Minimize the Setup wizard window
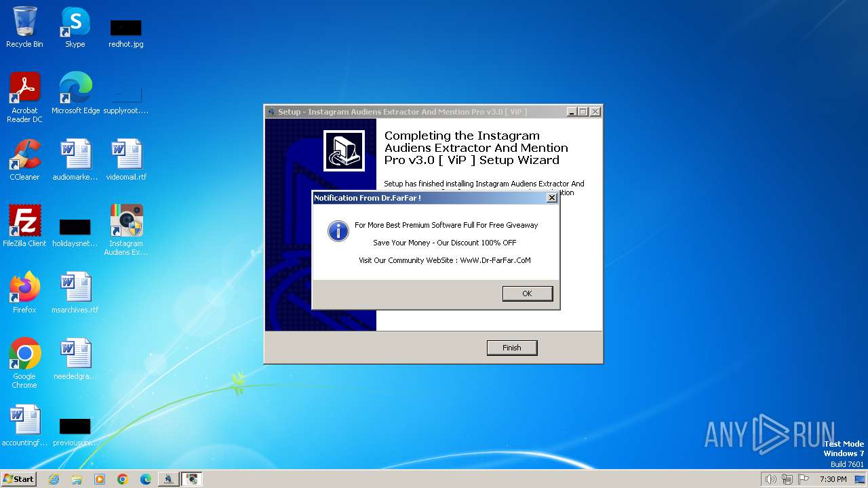The width and height of the screenshot is (868, 488). (572, 112)
